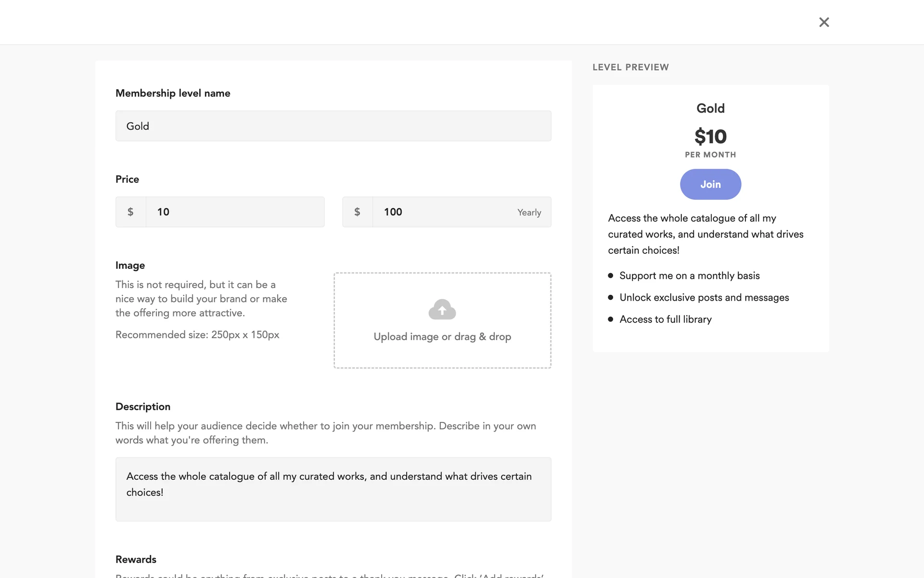
Task: Click the Gold title in level preview
Action: click(710, 108)
